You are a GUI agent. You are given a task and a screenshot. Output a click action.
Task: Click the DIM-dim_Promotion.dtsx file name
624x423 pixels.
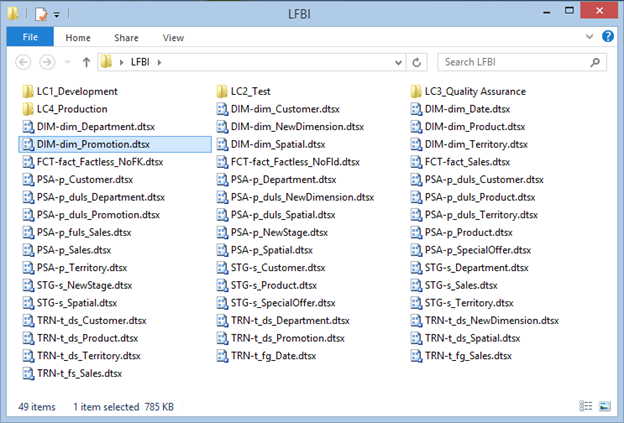coord(94,144)
